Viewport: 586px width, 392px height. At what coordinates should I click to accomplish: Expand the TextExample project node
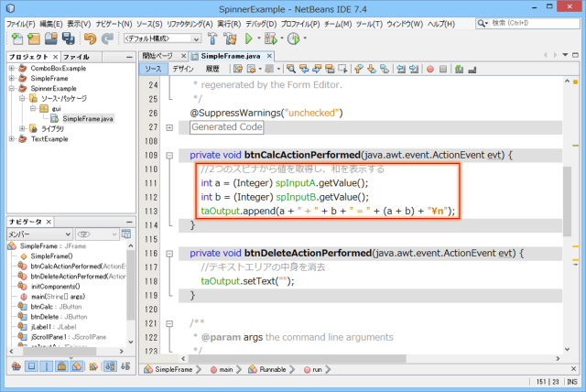coord(12,139)
